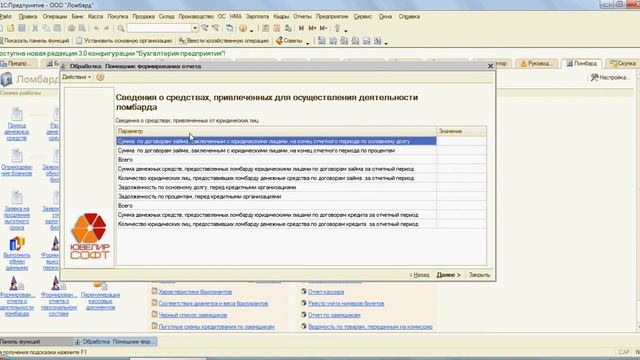
Task: Open the Отчет кассира link
Action: click(326, 292)
